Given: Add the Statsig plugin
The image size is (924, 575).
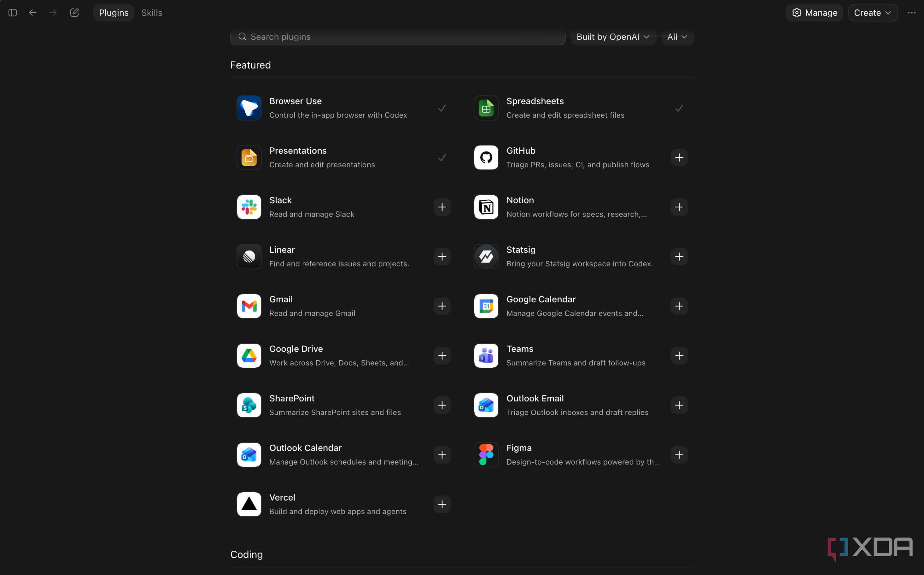Looking at the screenshot, I should tap(679, 257).
